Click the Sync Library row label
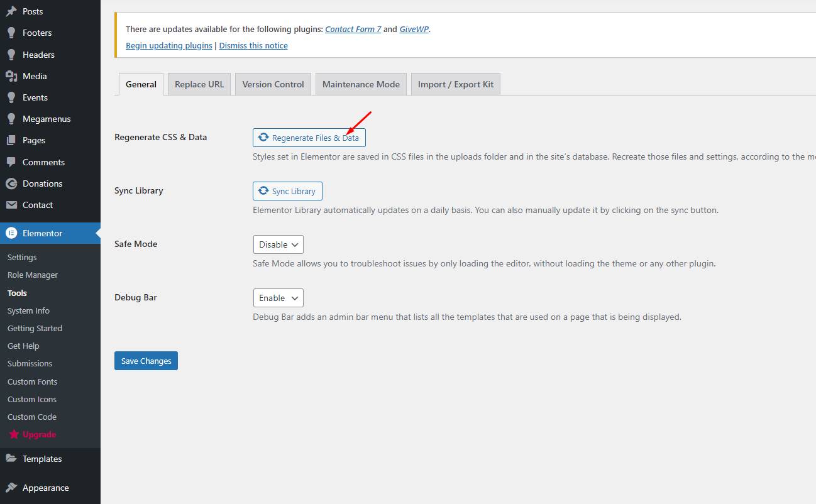The height and width of the screenshot is (504, 816). (138, 190)
